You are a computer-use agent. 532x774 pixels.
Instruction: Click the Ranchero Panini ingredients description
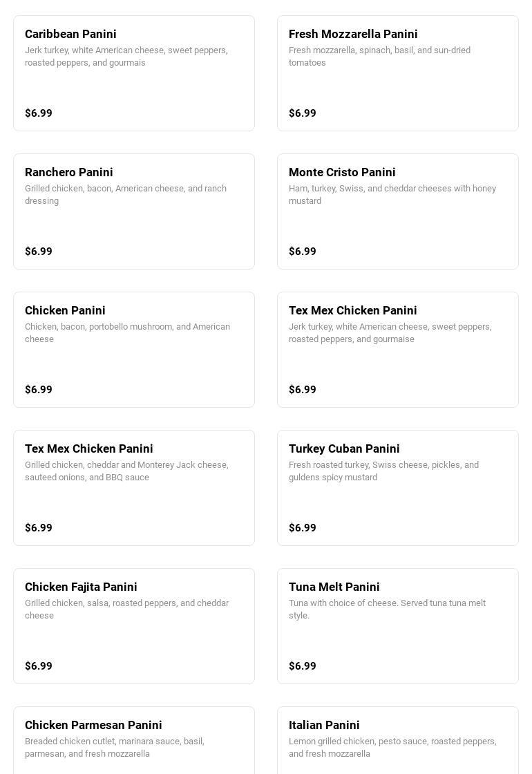pos(126,194)
